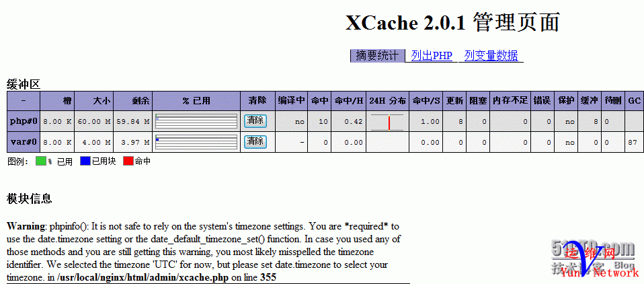Click the 1.00 hits per second cell
Screen dimensions: 644x284
tap(426, 121)
